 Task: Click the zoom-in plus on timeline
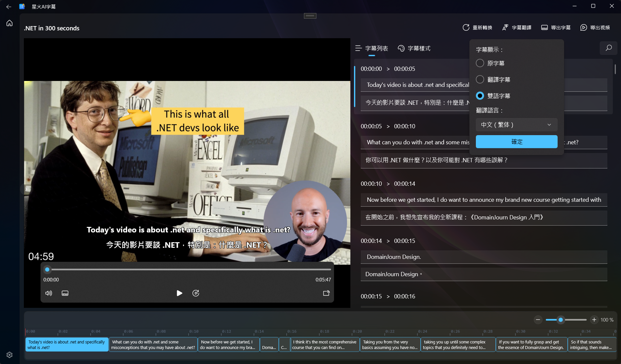click(594, 320)
